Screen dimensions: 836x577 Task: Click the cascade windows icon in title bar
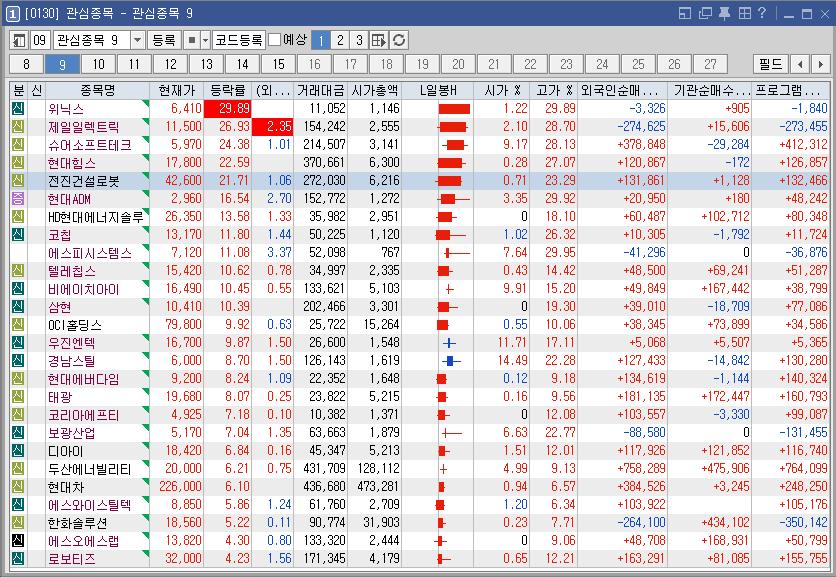click(705, 13)
